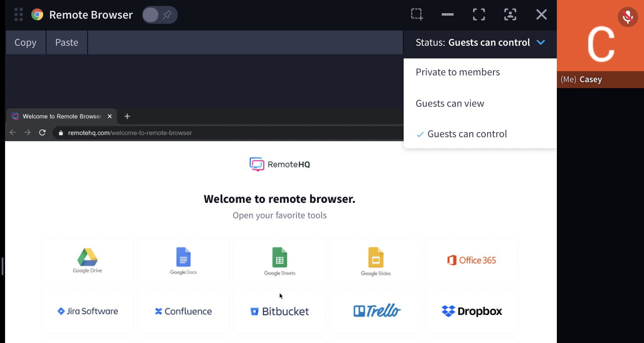Viewport: 644px width, 343px height.
Task: Open the Google Drive tile
Action: pos(88,261)
